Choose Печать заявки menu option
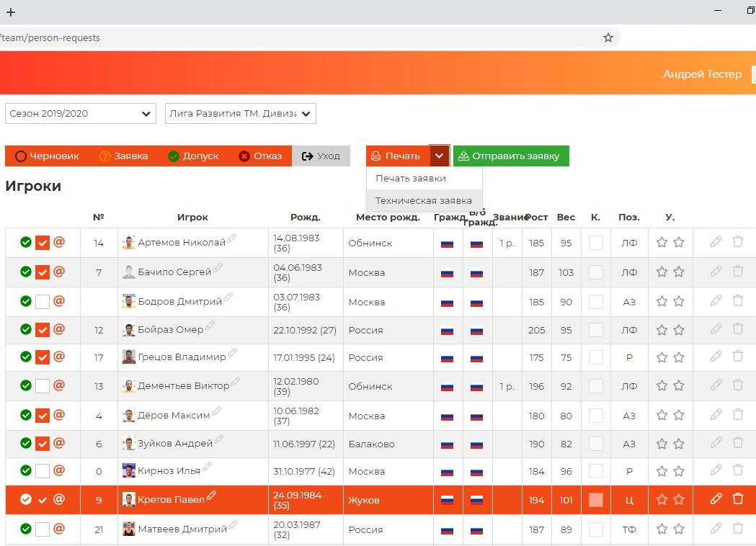 [x=411, y=178]
